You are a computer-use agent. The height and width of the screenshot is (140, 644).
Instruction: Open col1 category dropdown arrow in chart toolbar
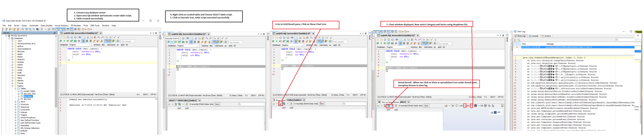pyautogui.click(x=465, y=105)
